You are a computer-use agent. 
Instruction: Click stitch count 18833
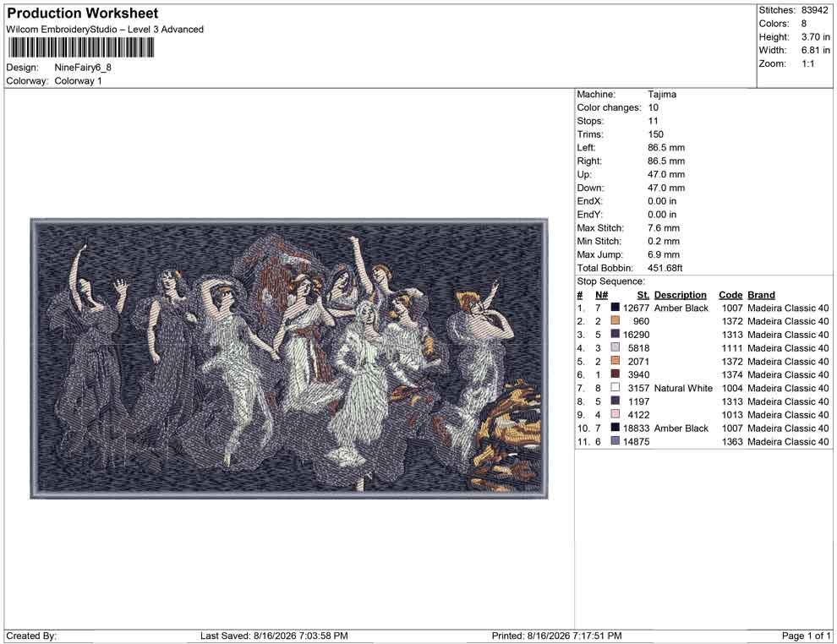(637, 428)
